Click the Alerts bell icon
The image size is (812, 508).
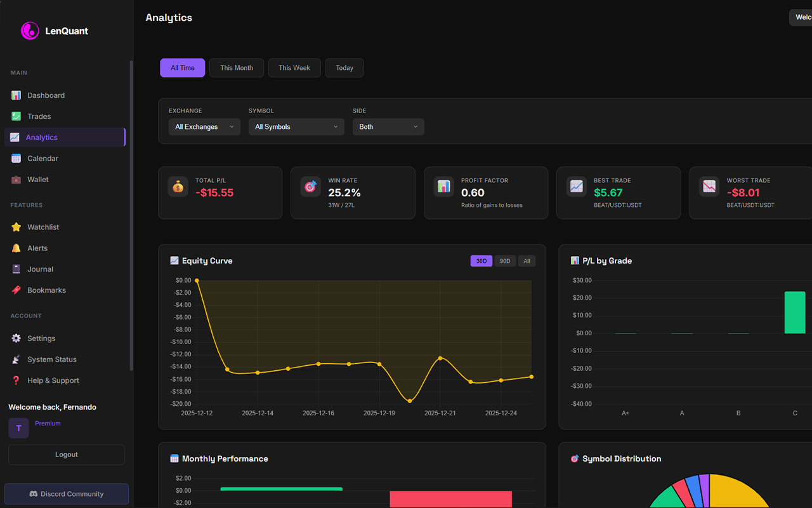pos(15,248)
